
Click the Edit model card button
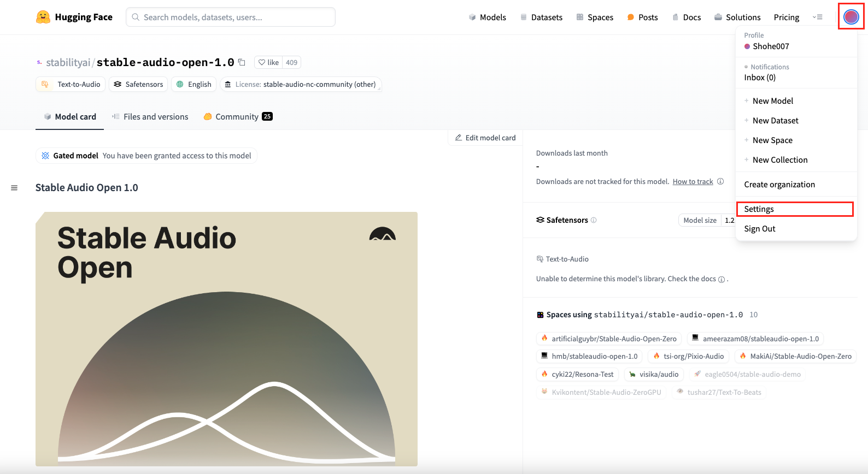(485, 138)
